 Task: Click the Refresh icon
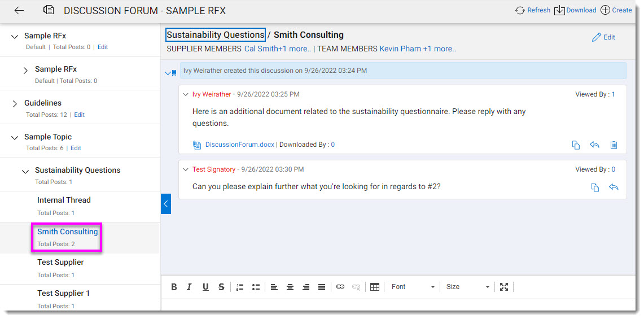pos(520,11)
